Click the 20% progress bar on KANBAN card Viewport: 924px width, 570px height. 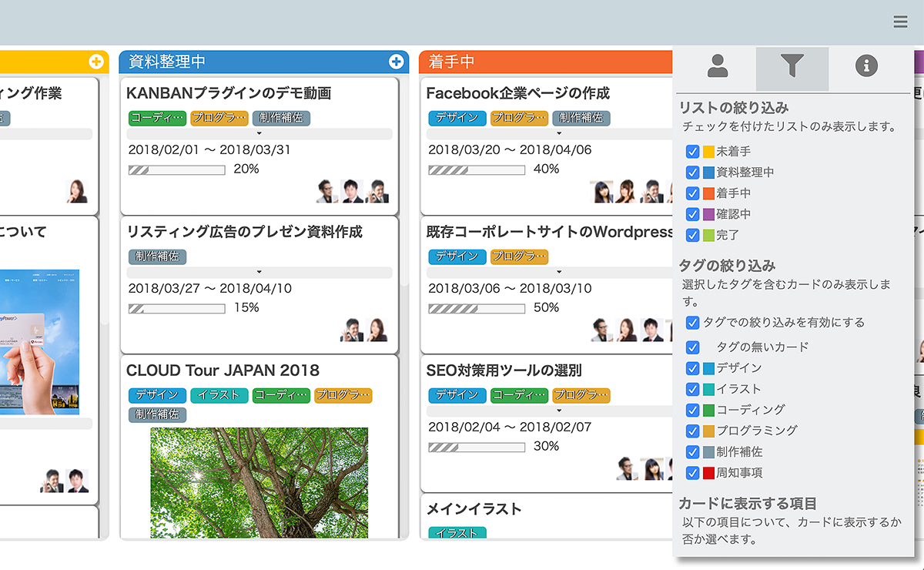177,169
